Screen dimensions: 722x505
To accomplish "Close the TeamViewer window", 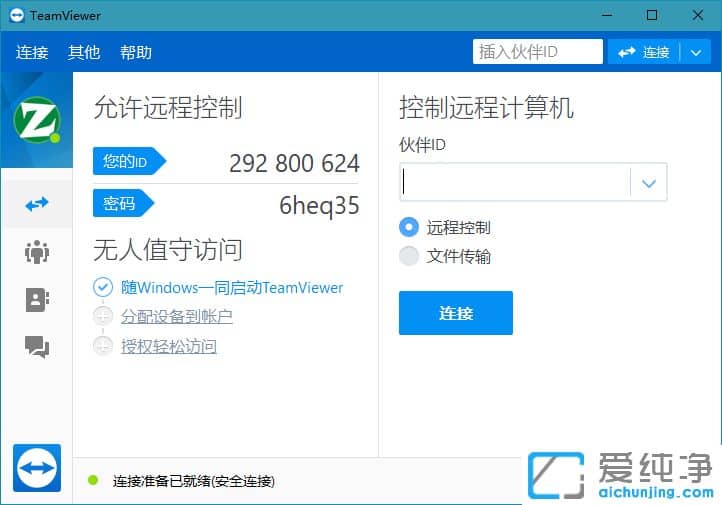I will (x=698, y=15).
